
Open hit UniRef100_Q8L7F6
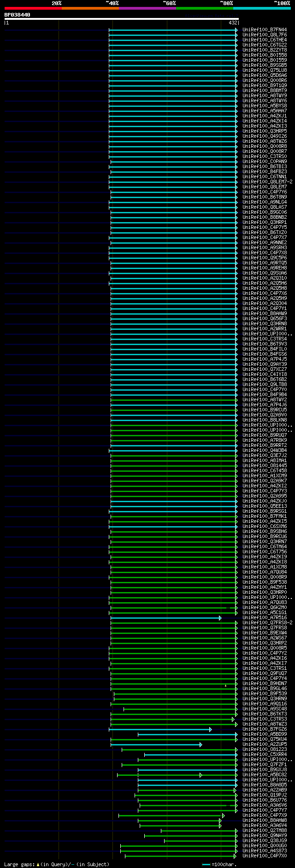point(265,35)
